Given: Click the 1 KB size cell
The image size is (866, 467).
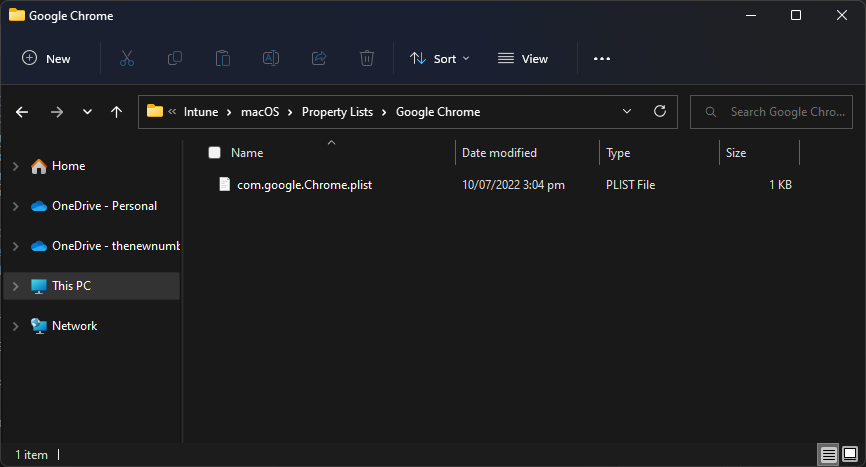Looking at the screenshot, I should (x=780, y=185).
